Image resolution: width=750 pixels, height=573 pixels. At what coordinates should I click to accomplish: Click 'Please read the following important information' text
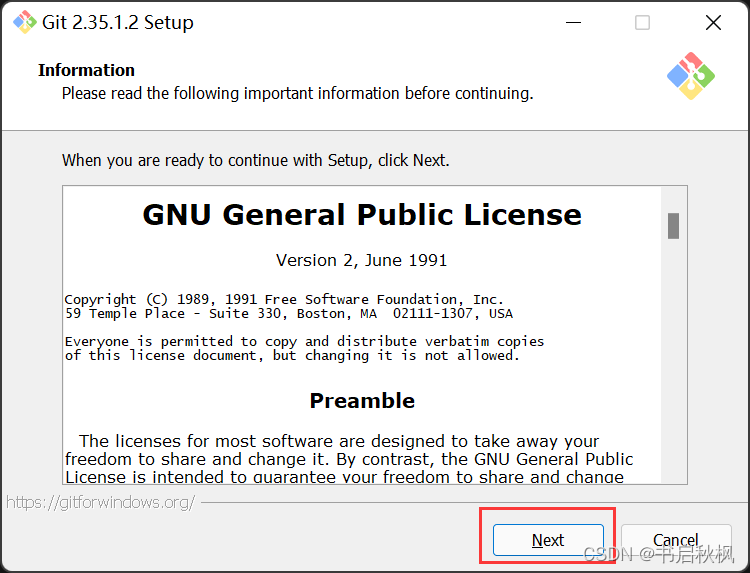(x=298, y=93)
